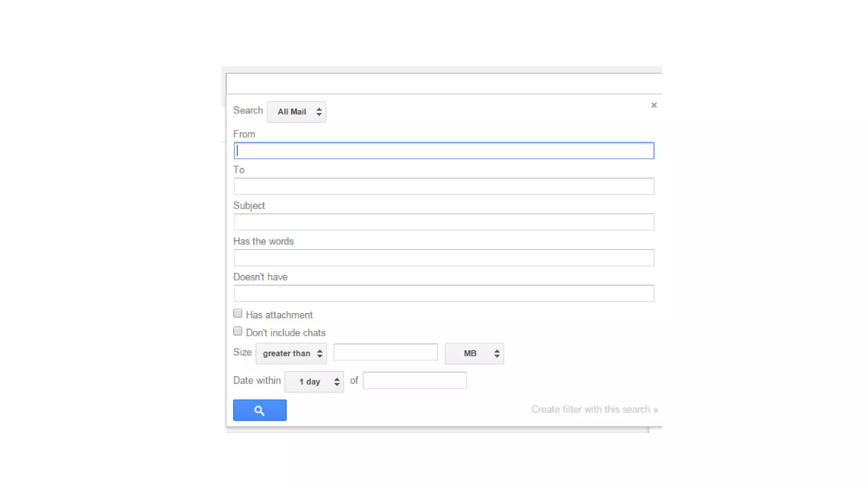868x488 pixels.
Task: Click into the To input field
Action: tap(444, 186)
